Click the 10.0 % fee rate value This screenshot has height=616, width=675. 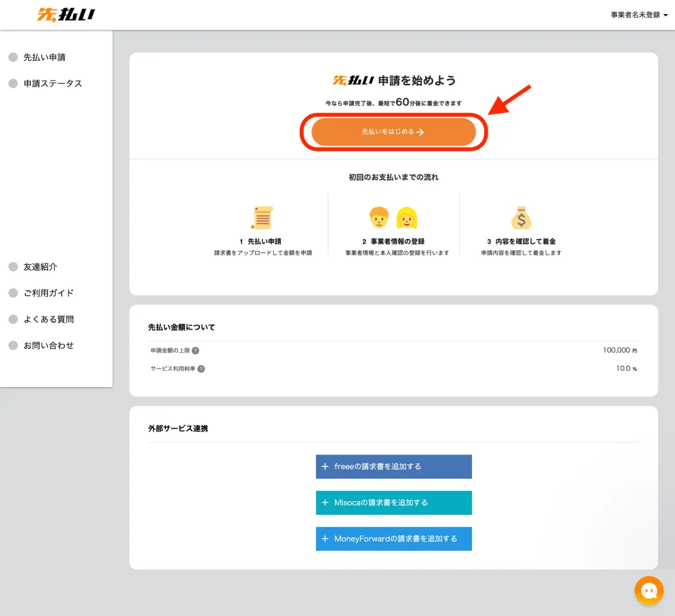[x=627, y=368]
